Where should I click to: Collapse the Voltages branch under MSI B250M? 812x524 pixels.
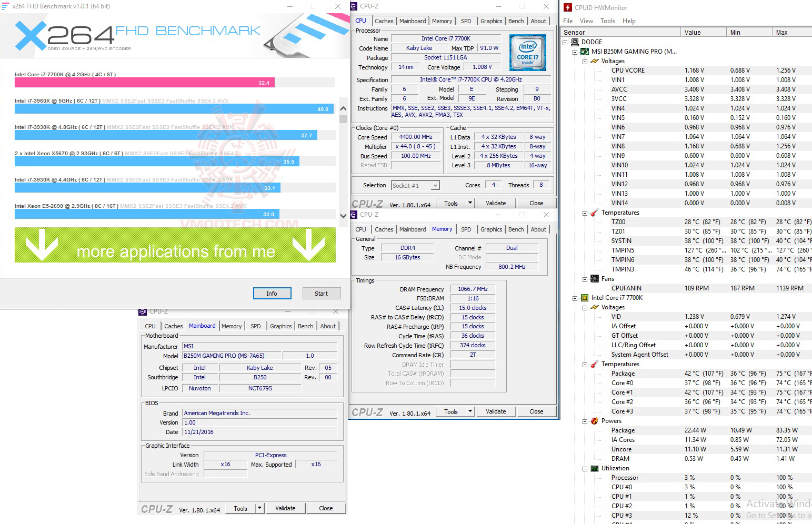pyautogui.click(x=584, y=61)
